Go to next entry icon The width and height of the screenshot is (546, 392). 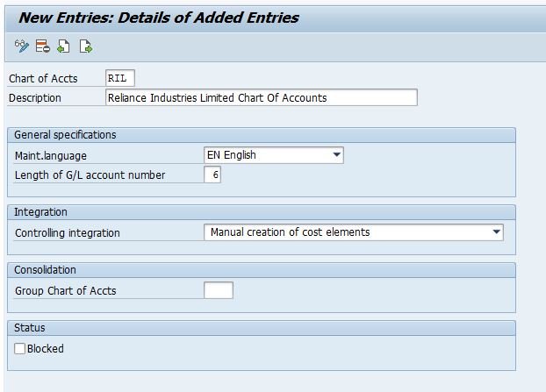(86, 46)
